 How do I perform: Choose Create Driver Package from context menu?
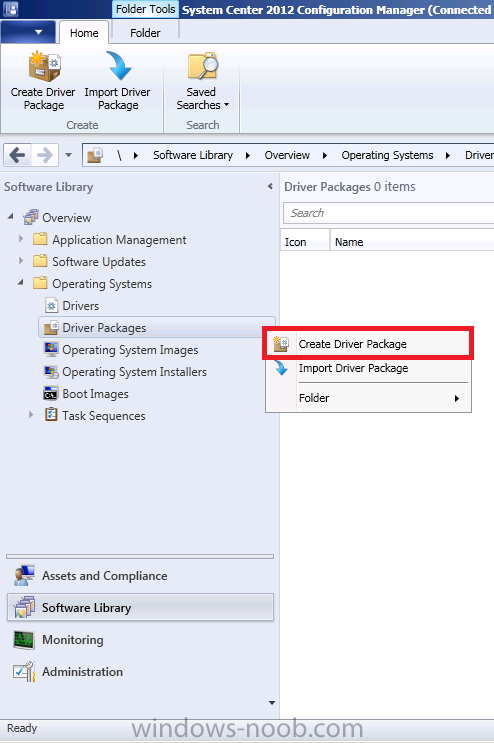368,344
